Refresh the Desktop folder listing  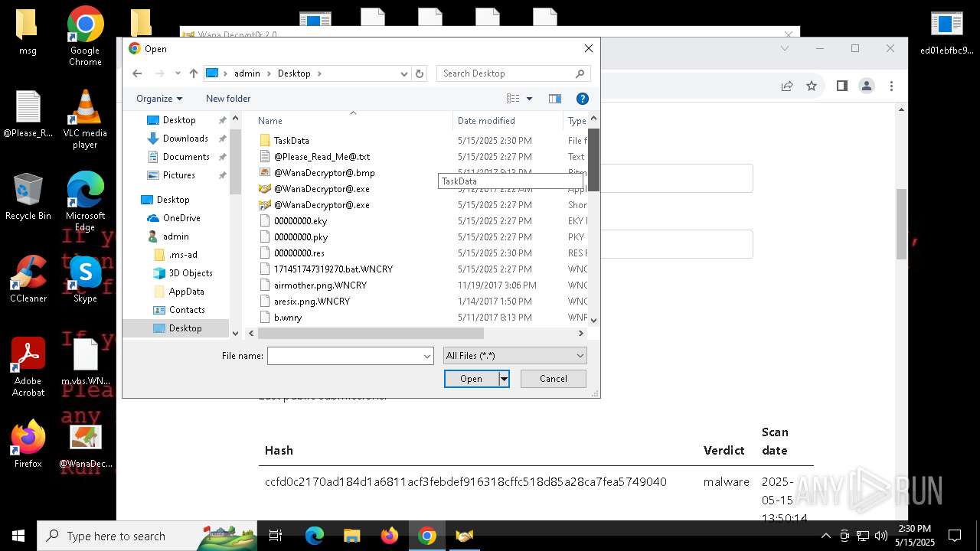420,73
